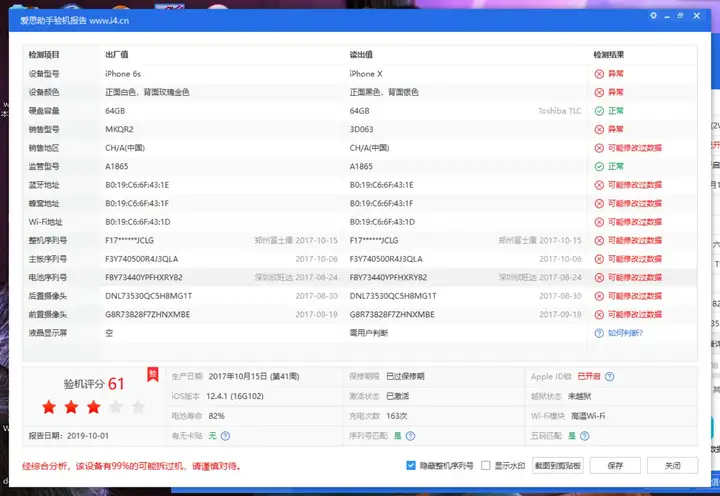Image resolution: width=720 pixels, height=496 pixels.
Task: Click the first red rating star
Action: 49,406
